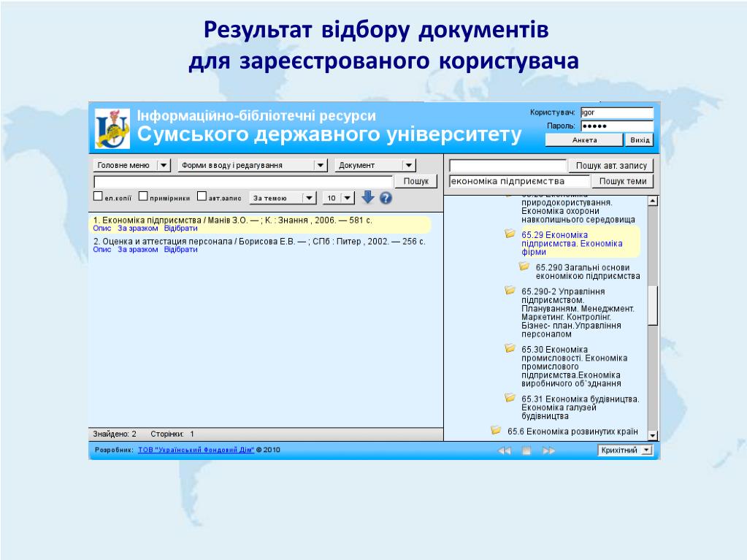Open folder icon for 65.29 Економіка підприємства
Viewport: 747px width, 560px height.
pos(510,234)
